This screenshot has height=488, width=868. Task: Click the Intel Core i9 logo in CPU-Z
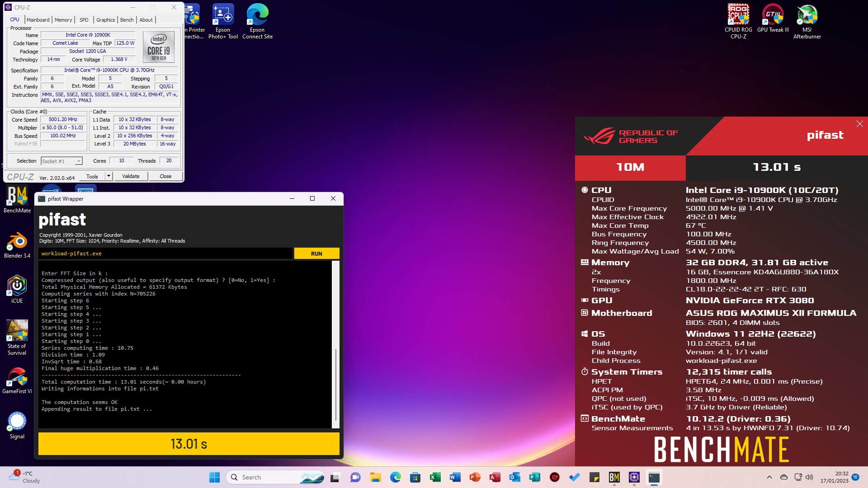159,47
